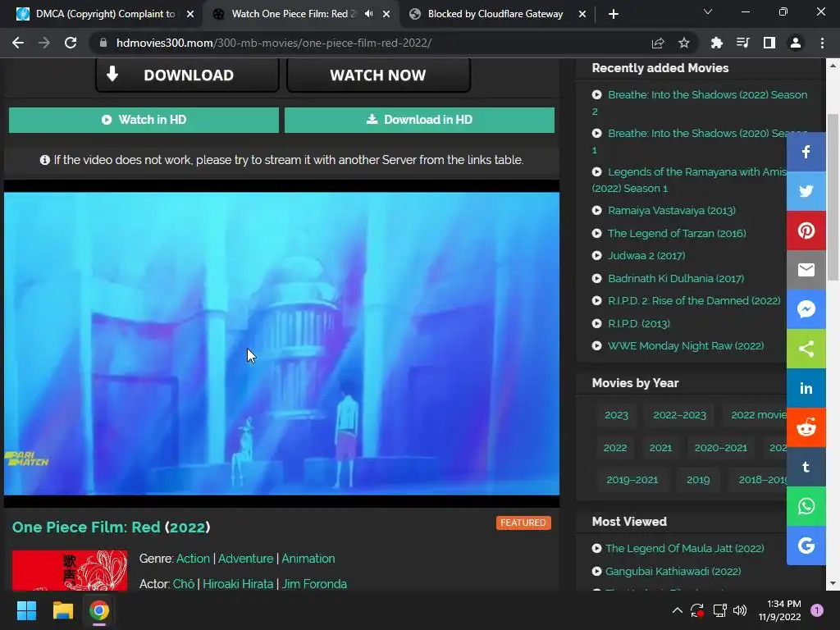Open The Legend Of Maula Jatt (2022)
This screenshot has width=840, height=630.
(685, 548)
